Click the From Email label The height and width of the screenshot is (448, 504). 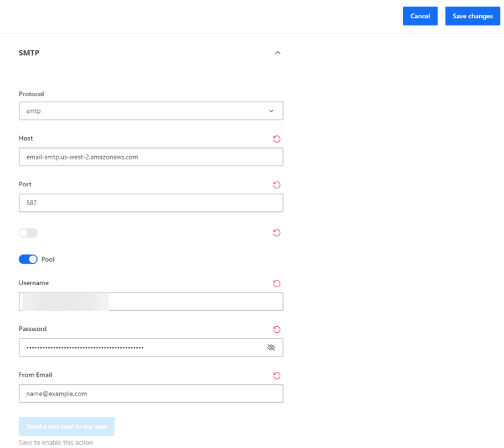[36, 375]
